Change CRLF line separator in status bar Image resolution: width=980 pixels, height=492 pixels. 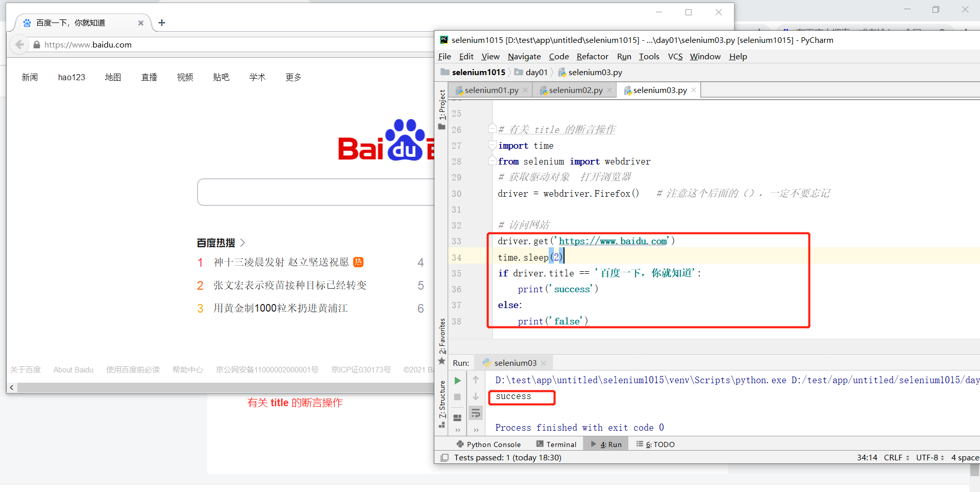[x=897, y=458]
